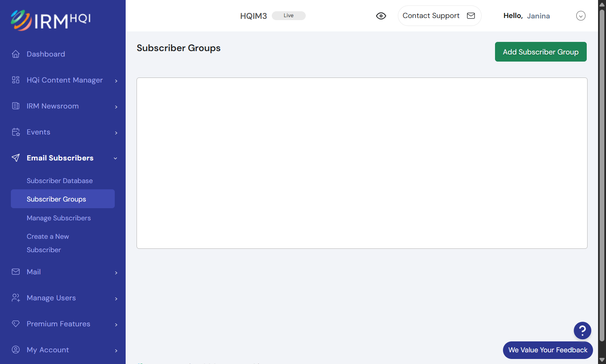
Task: Open the user menu chevron beside Janina
Action: pyautogui.click(x=581, y=16)
